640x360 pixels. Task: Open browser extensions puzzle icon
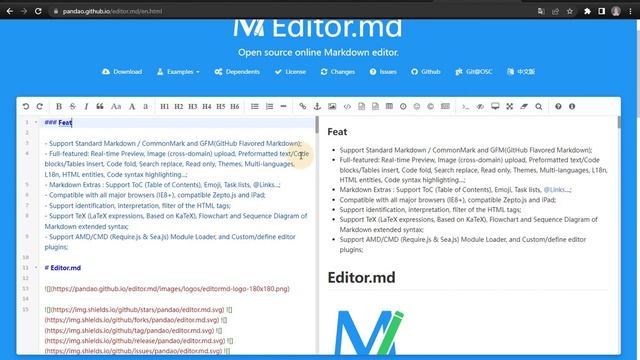(x=587, y=11)
